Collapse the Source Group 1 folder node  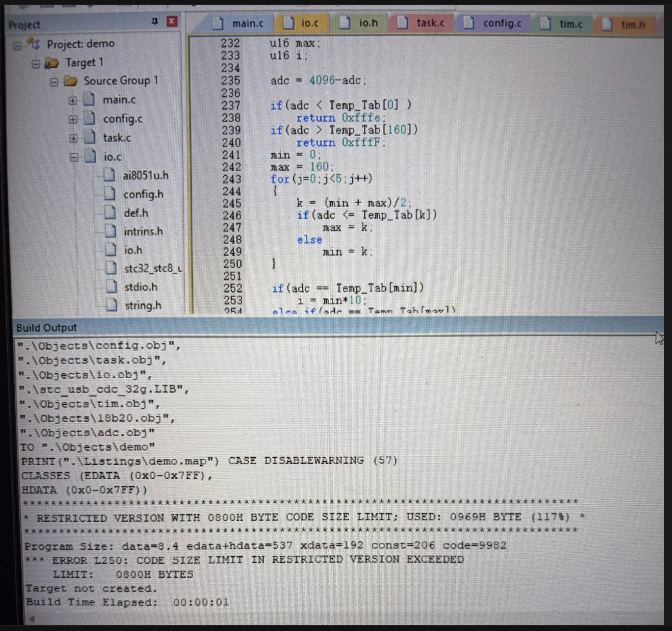(54, 82)
